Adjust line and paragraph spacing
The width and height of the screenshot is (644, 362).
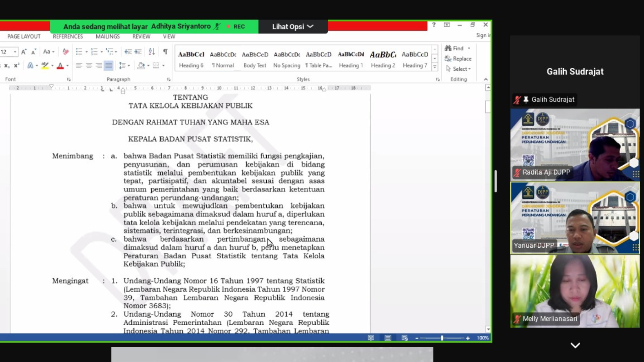pyautogui.click(x=122, y=65)
